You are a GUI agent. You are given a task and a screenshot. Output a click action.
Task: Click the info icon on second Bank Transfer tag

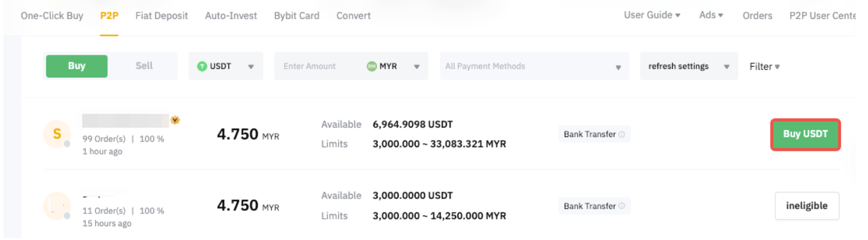(622, 206)
